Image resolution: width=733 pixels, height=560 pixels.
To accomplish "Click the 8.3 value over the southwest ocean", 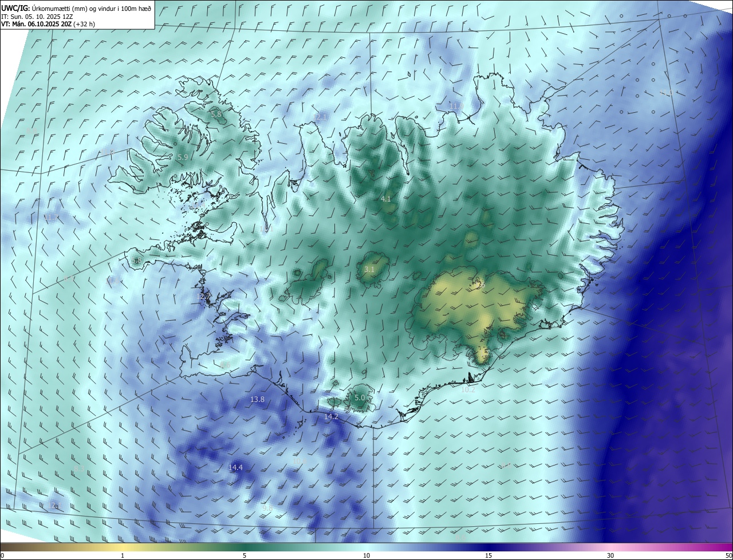I will tap(79, 468).
